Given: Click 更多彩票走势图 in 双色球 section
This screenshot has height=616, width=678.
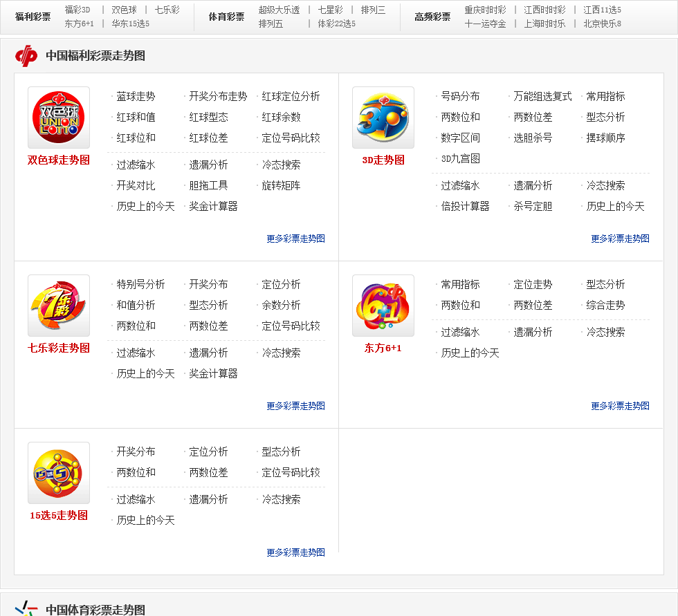Looking at the screenshot, I should click(296, 239).
